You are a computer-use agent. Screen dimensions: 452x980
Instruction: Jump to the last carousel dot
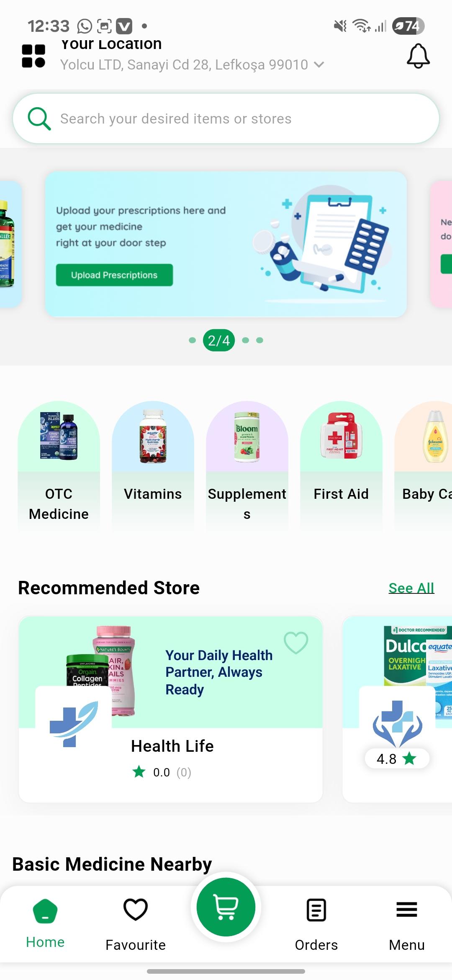tap(259, 340)
